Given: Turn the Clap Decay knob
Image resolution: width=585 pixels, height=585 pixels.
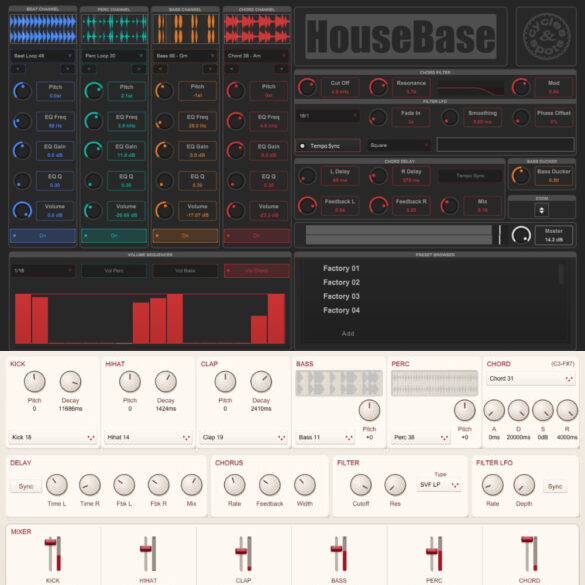Looking at the screenshot, I should (261, 382).
